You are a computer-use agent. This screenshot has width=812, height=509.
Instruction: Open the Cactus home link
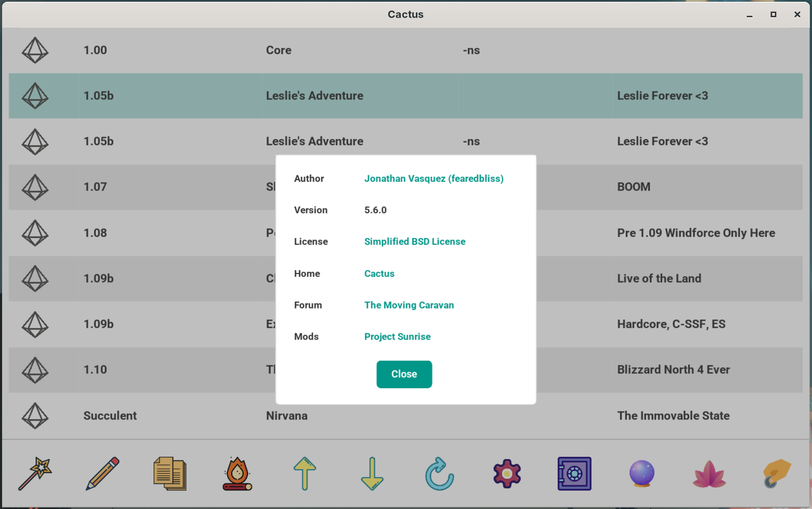[x=379, y=273]
